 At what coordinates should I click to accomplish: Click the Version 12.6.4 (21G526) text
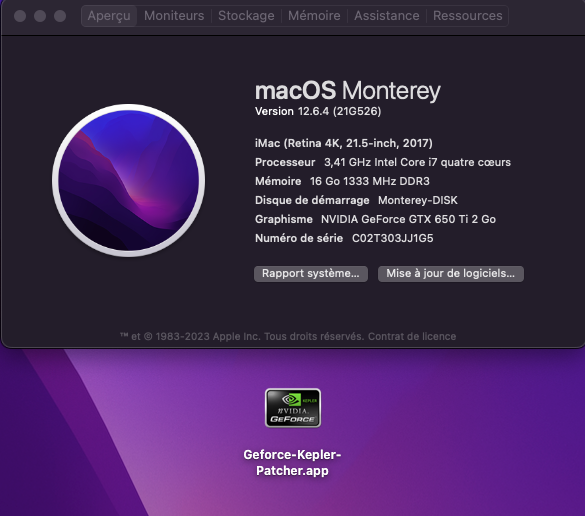tap(318, 111)
